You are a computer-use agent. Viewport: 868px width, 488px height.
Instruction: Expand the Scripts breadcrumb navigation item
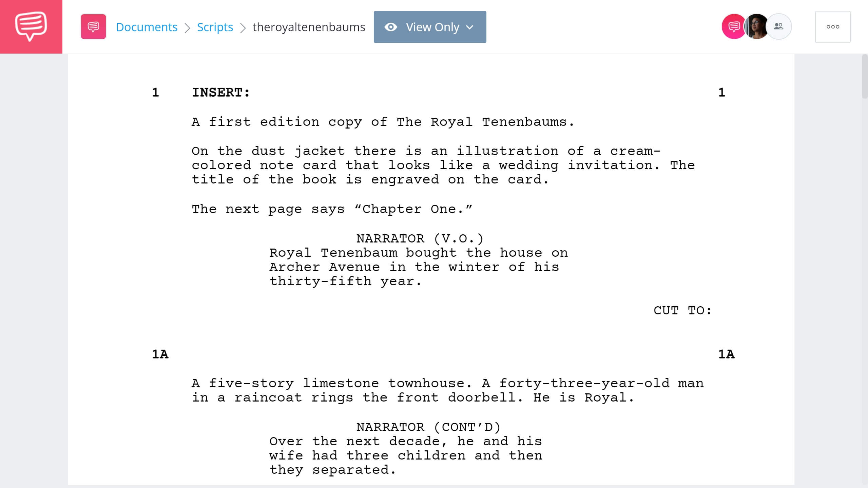(215, 27)
